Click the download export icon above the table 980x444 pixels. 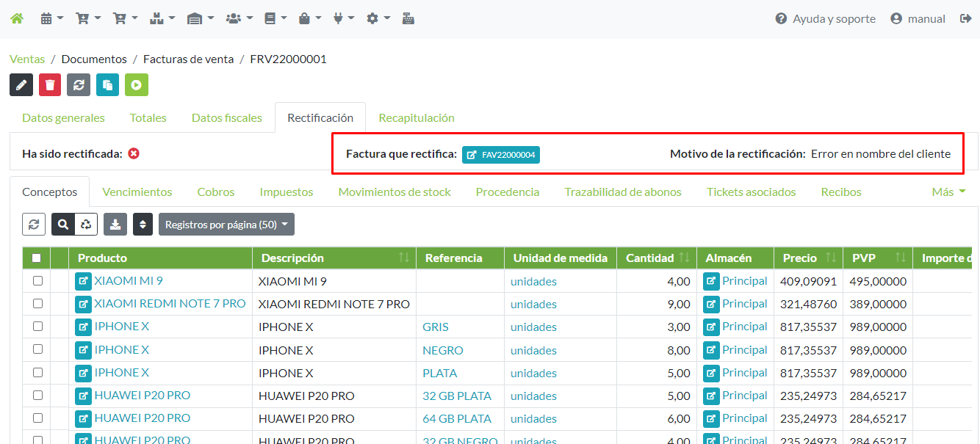115,224
